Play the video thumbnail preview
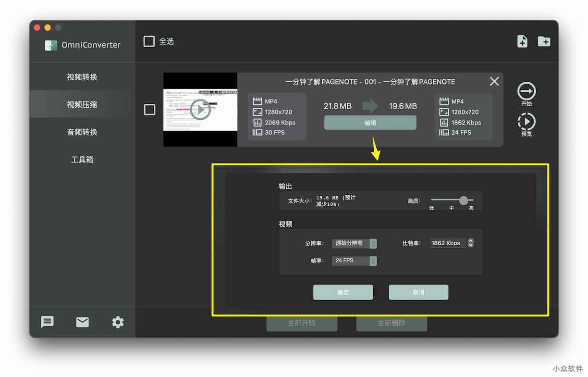Image resolution: width=588 pixels, height=377 pixels. click(x=200, y=110)
